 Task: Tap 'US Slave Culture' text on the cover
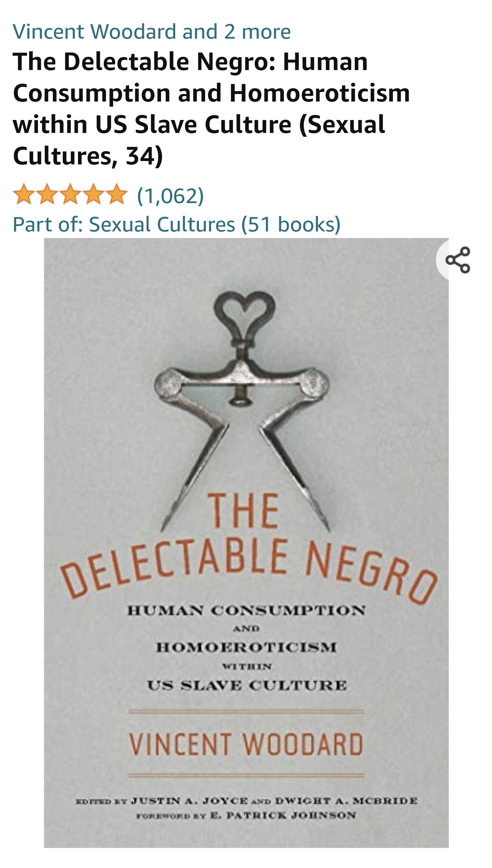pyautogui.click(x=247, y=685)
